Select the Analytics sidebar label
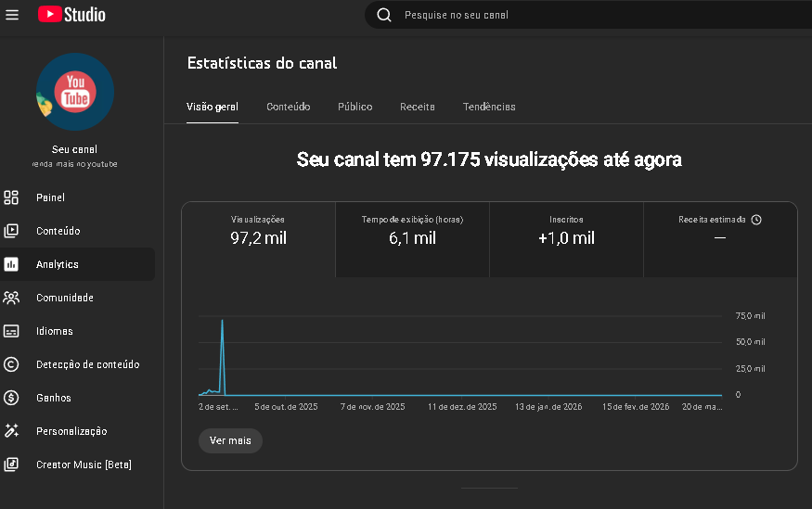Image resolution: width=812 pixels, height=509 pixels. [58, 264]
